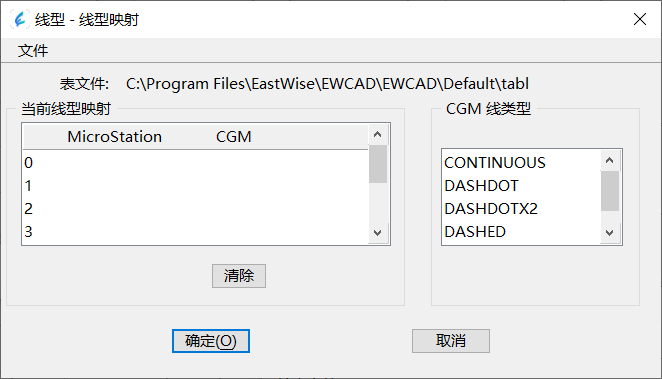Click down arrow of CGM list scrollbar

pyautogui.click(x=609, y=233)
